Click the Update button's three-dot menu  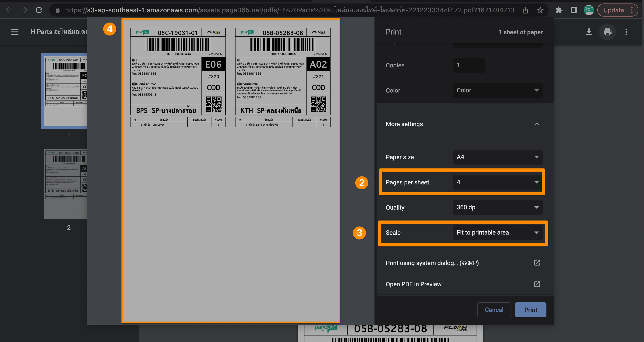point(631,10)
